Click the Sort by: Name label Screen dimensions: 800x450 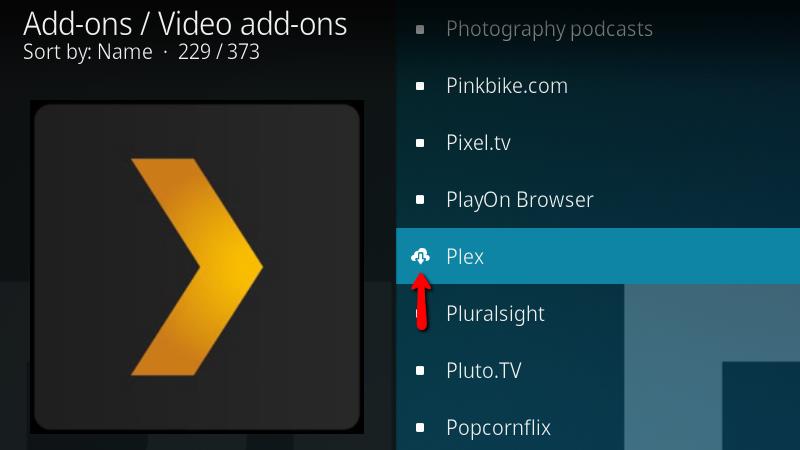tap(88, 52)
